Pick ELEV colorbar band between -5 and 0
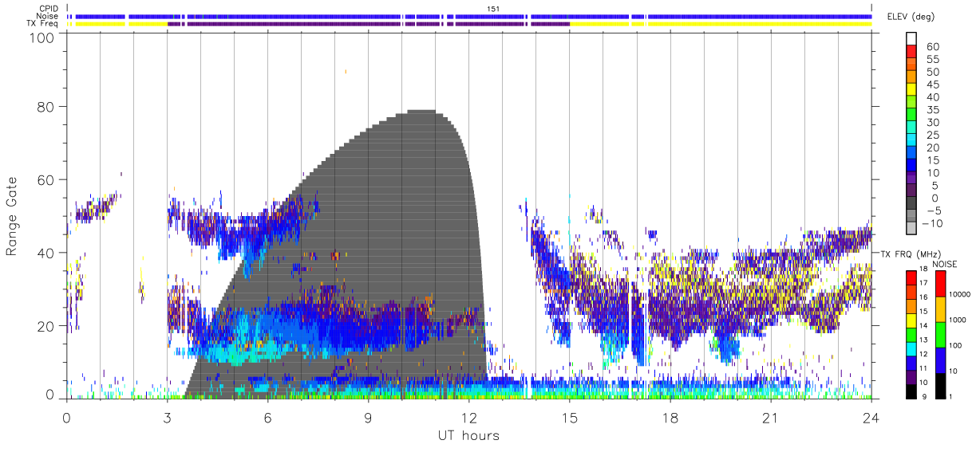Image resolution: width=980 pixels, height=452 pixels. (911, 202)
